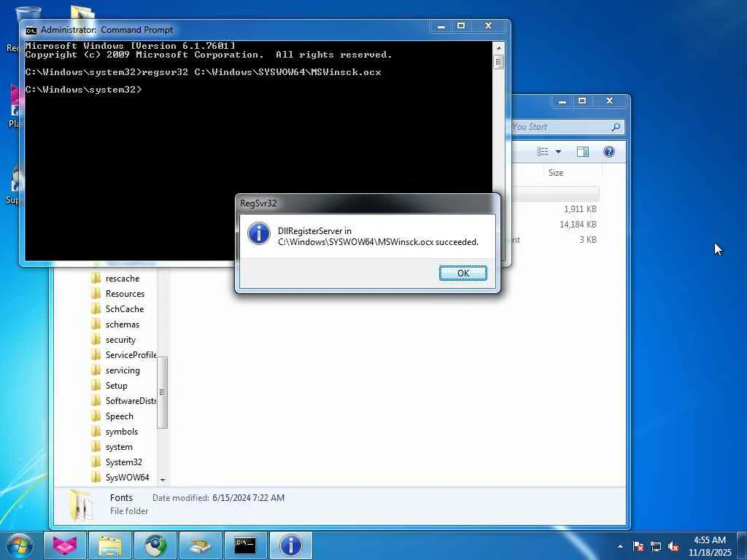Open the network tray icon
The height and width of the screenshot is (560, 747).
click(x=656, y=546)
